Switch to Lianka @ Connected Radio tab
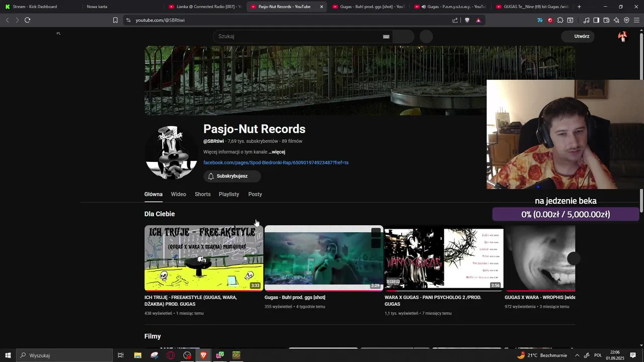644x362 pixels. tap(205, 7)
